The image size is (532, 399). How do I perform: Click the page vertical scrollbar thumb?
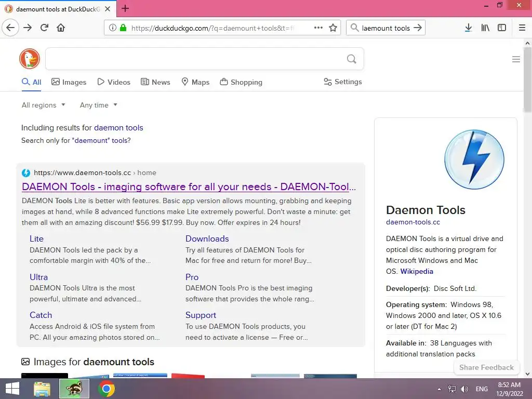(x=527, y=79)
